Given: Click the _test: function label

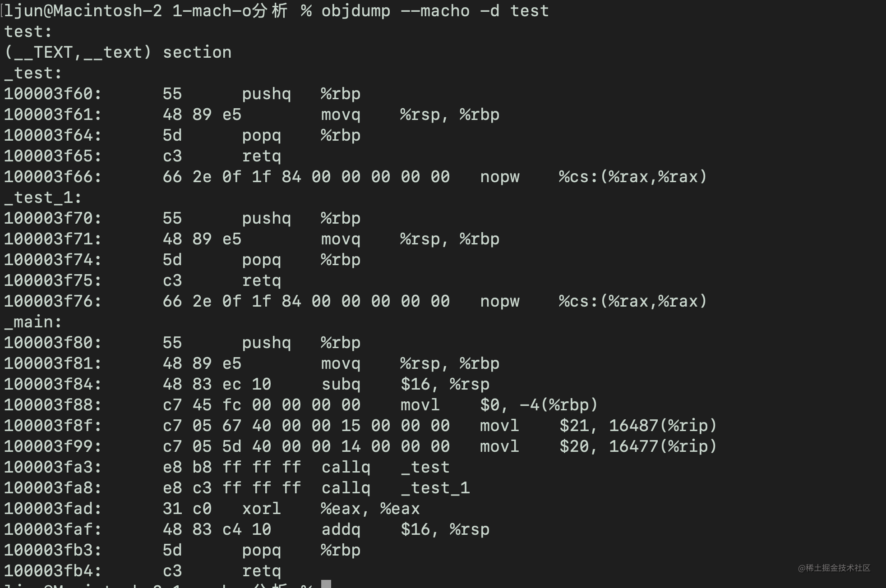Looking at the screenshot, I should pos(33,73).
